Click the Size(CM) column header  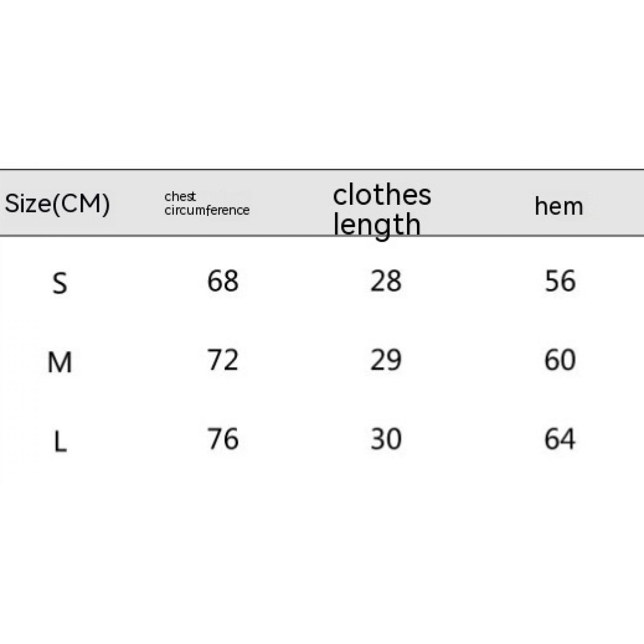57,203
